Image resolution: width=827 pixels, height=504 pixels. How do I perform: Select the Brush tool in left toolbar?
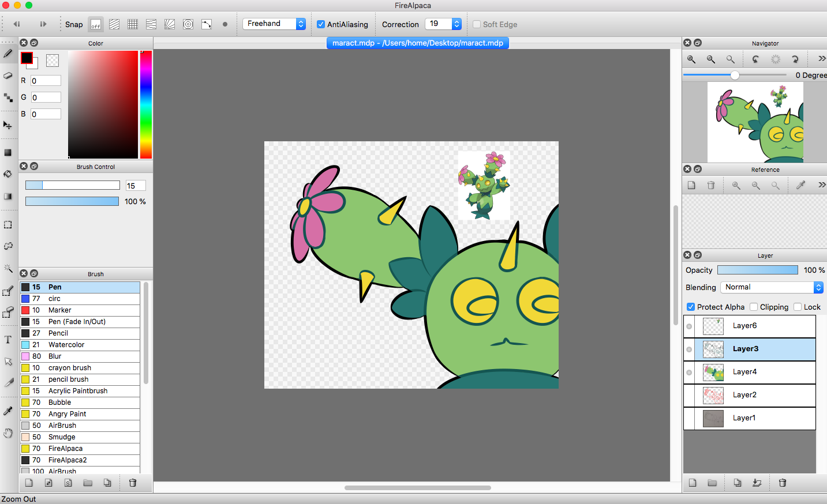click(x=8, y=54)
